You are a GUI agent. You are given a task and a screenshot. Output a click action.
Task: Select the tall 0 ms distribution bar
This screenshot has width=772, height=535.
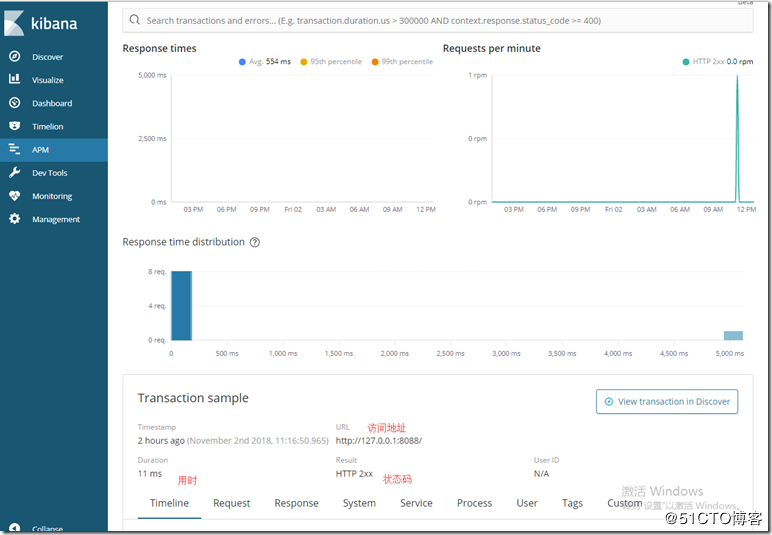point(181,306)
